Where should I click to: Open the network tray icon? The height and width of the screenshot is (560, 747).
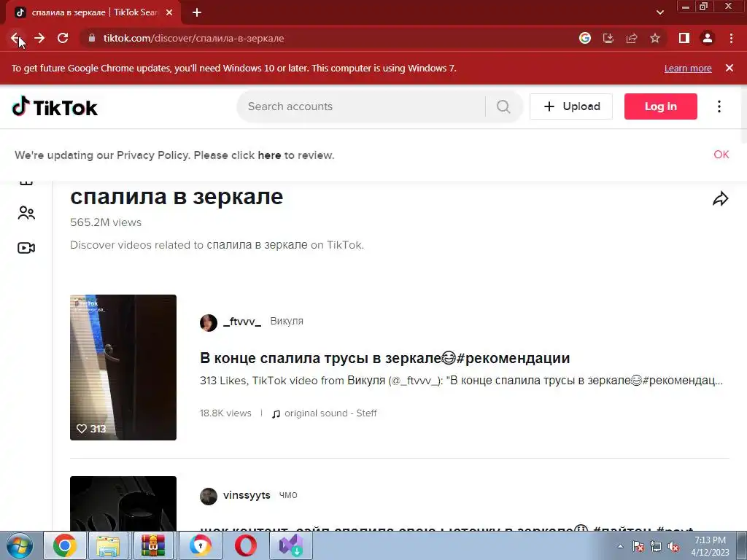tap(656, 547)
